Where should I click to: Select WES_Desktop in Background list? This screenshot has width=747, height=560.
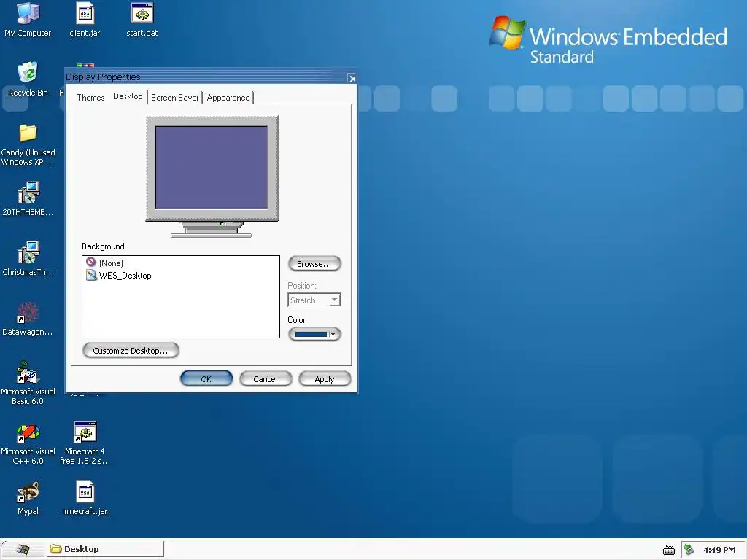(125, 275)
